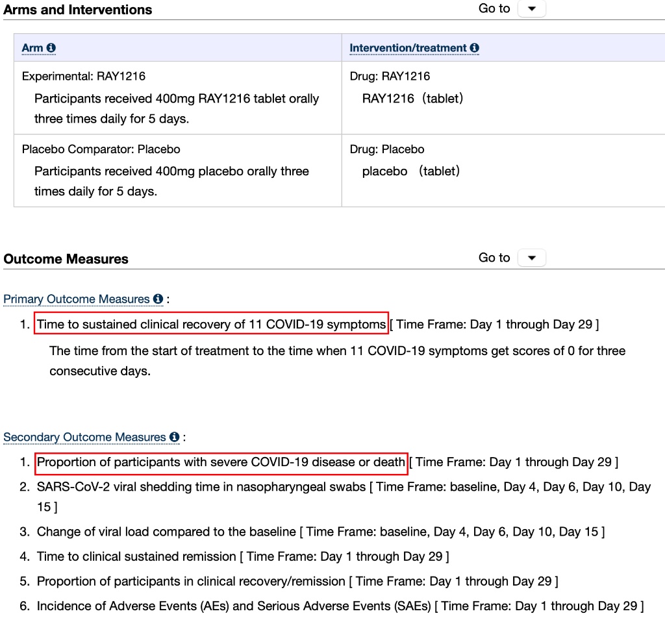Screen dimensions: 665x644
Task: Click the Intervention/treatment column header link
Action: 408,49
